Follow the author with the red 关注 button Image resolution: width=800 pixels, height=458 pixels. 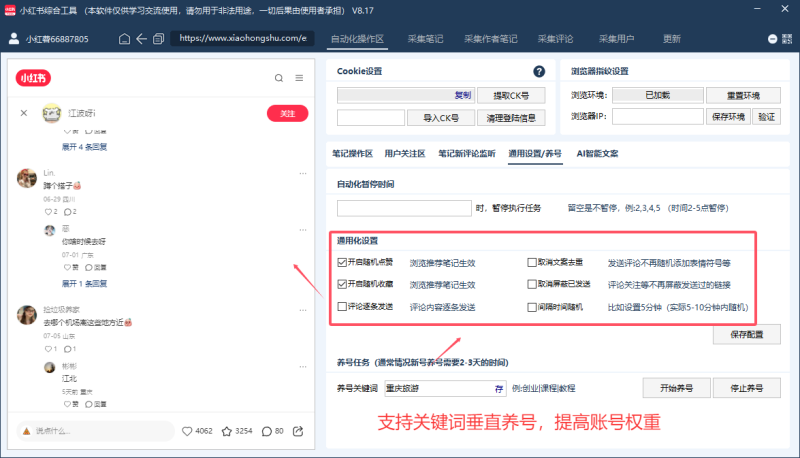pyautogui.click(x=287, y=113)
